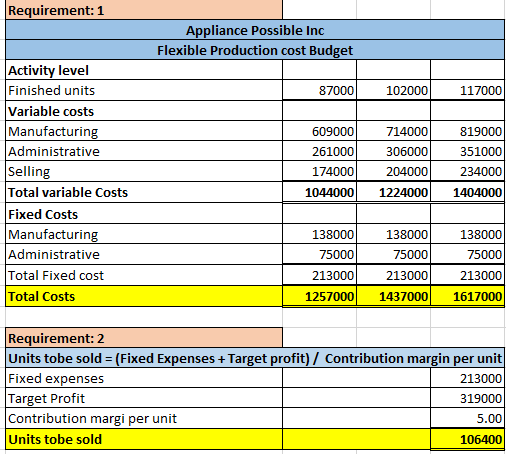Screen dimensions: 506x454
Task: Click the 'Appliance Possible Inc' title cell
Action: coord(255,30)
